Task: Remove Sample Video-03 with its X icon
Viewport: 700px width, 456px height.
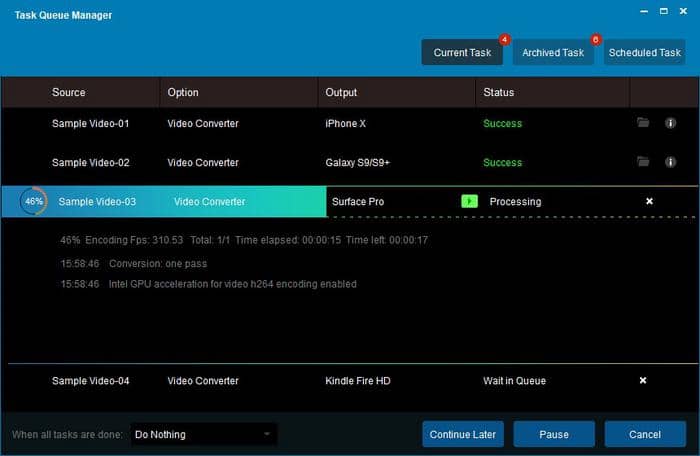Action: [649, 201]
